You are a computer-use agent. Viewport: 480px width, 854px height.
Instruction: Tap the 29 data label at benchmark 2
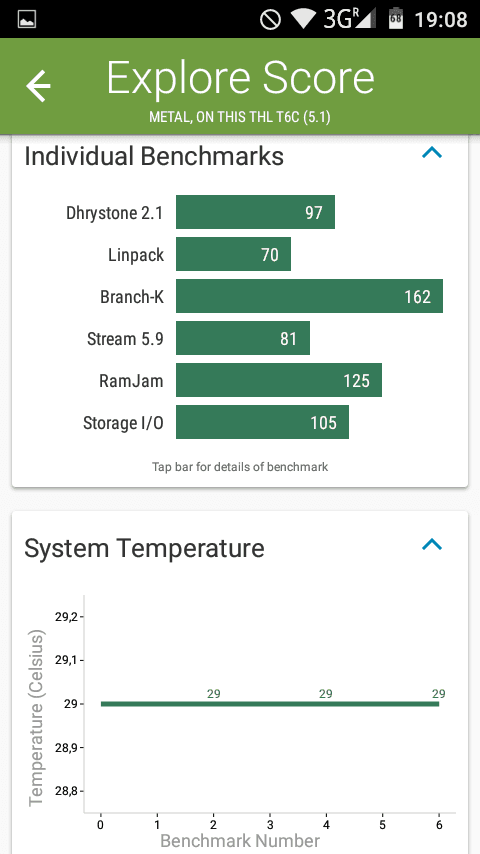click(x=214, y=693)
